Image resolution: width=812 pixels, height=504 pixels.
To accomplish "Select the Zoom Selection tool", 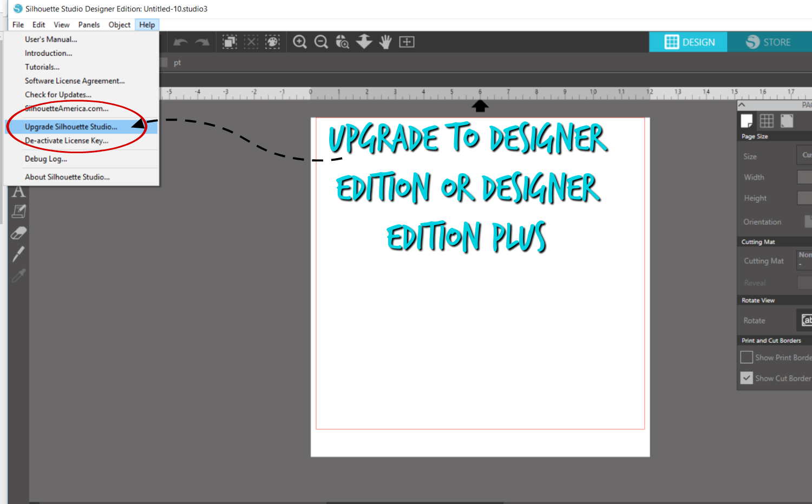I will (342, 42).
